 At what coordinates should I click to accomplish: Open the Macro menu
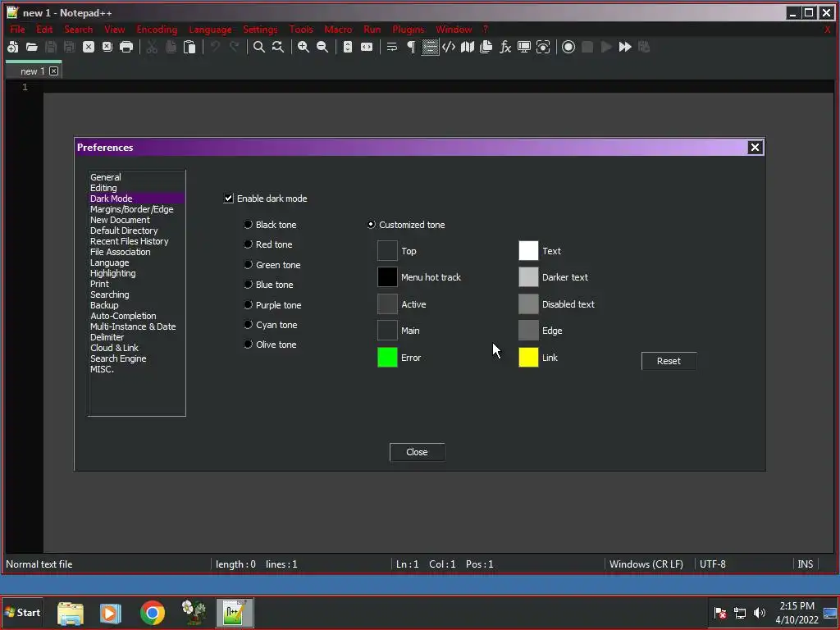tap(338, 30)
